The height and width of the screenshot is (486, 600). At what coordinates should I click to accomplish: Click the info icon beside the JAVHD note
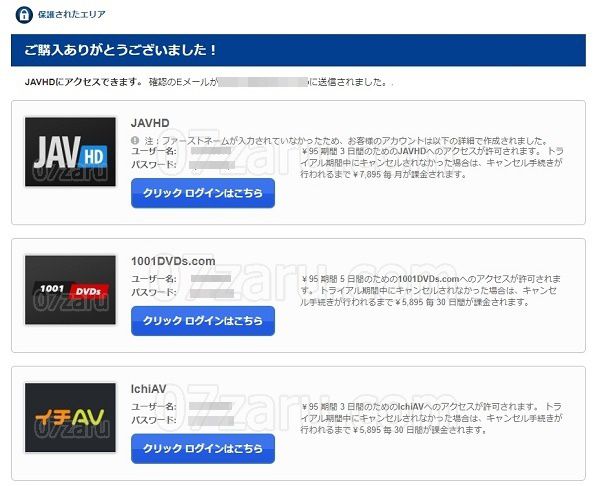[135, 140]
